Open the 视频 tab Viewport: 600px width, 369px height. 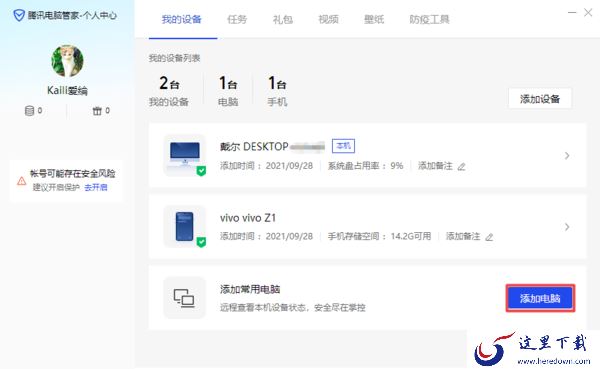pyautogui.click(x=328, y=19)
